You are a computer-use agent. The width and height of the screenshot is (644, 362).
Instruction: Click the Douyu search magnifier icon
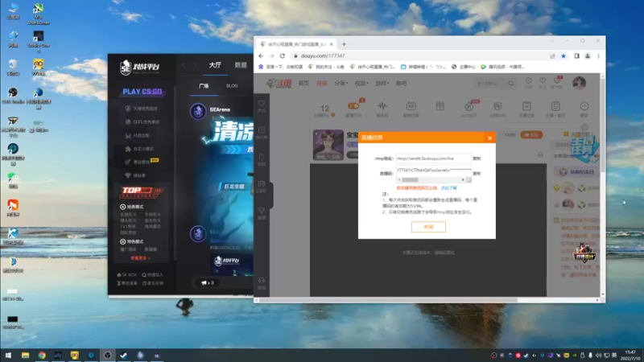tap(511, 84)
